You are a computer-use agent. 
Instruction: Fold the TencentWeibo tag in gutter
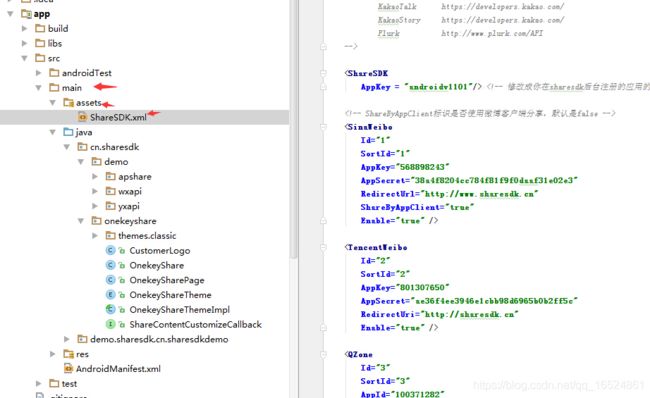click(323, 248)
